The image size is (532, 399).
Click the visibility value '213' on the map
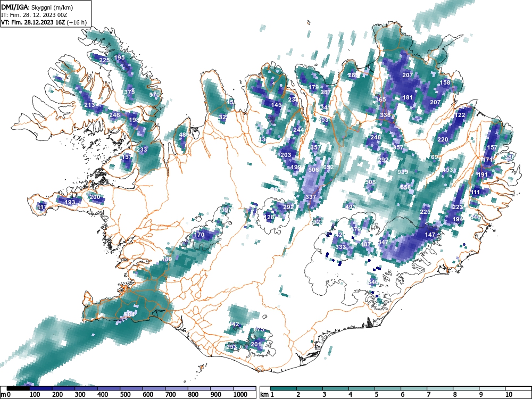click(x=89, y=105)
